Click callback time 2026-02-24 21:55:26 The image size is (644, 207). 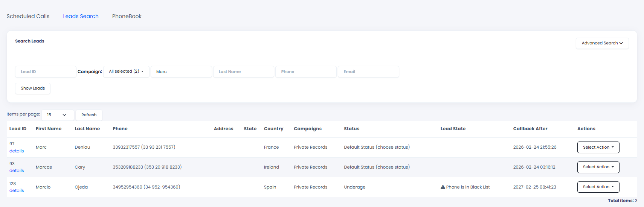pos(535,147)
